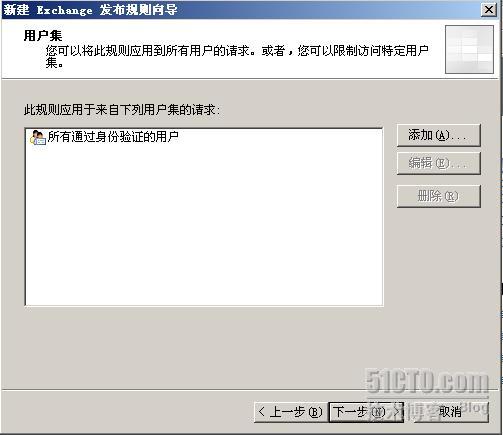The width and height of the screenshot is (503, 435).
Task: Click the 编辑(E)... button
Action: pyautogui.click(x=439, y=163)
